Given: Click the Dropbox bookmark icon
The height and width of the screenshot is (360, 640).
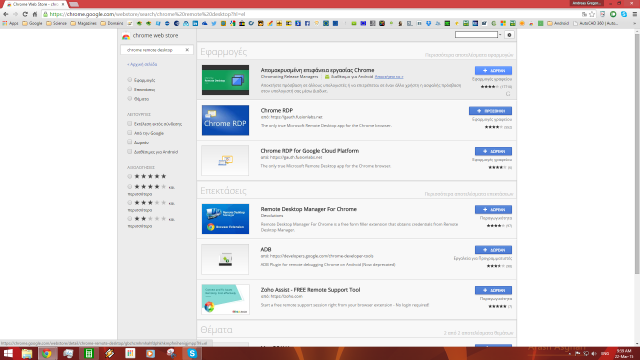Looking at the screenshot, I should [429, 23].
